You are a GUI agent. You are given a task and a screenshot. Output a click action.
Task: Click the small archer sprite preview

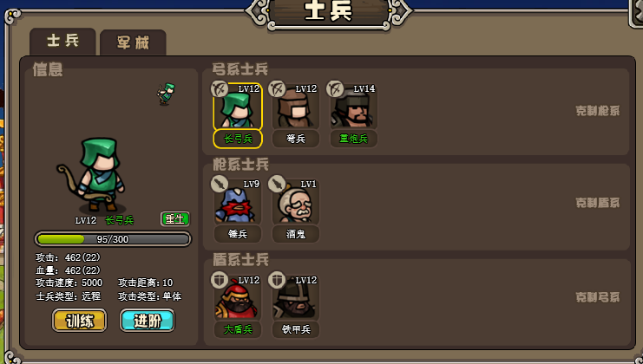coord(167,94)
